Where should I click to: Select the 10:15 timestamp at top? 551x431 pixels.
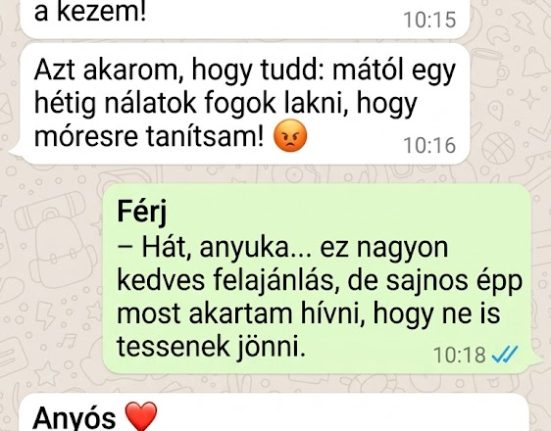(x=429, y=20)
